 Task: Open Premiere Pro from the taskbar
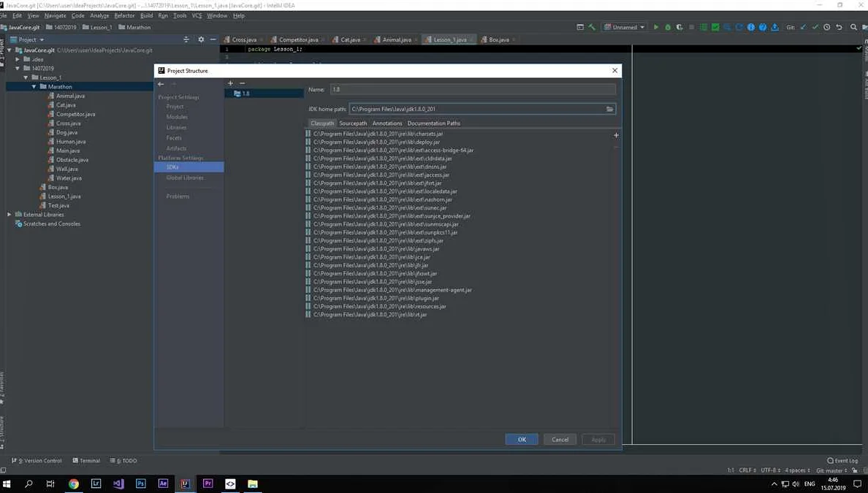(208, 484)
